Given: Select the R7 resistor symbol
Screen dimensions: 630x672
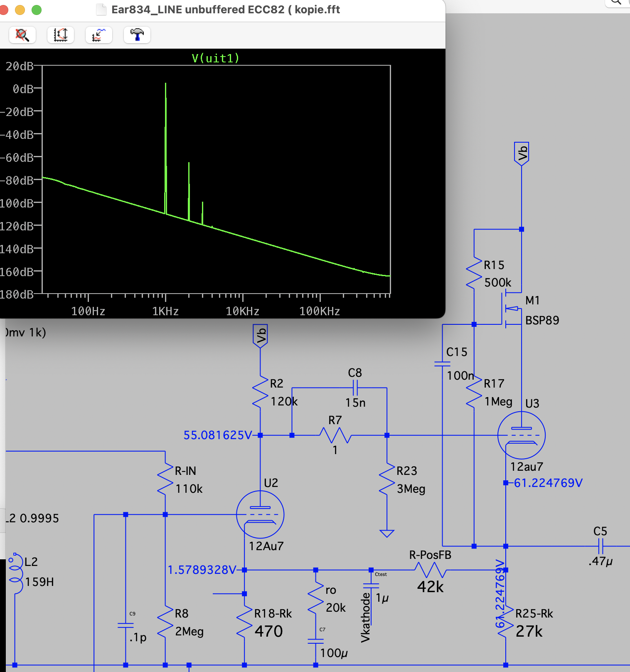Looking at the screenshot, I should tap(335, 435).
